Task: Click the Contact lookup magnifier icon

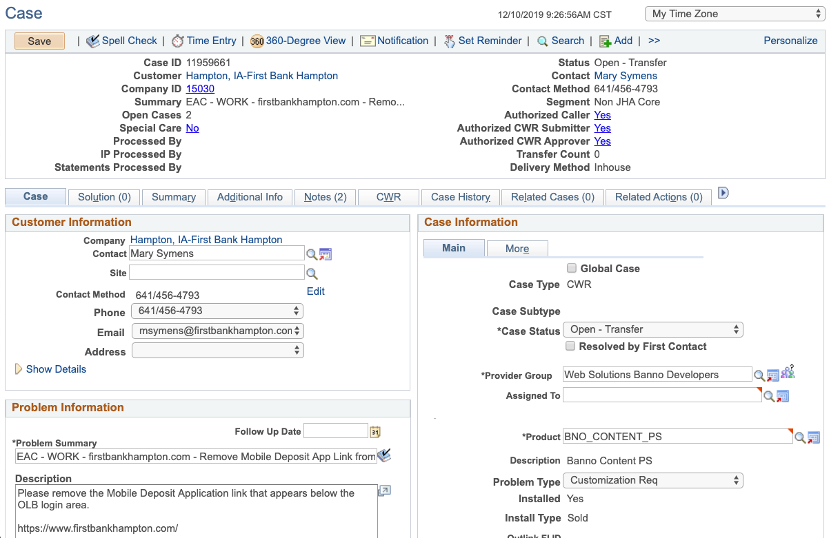Action: tap(312, 254)
